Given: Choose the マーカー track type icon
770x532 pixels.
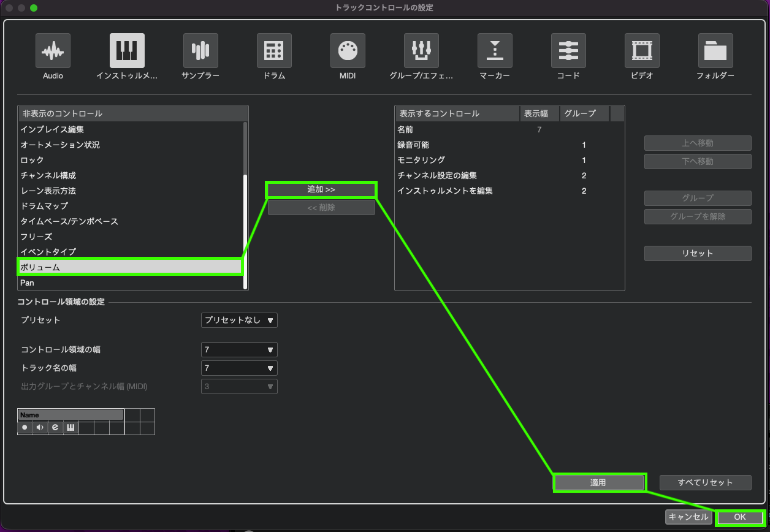Looking at the screenshot, I should point(495,51).
